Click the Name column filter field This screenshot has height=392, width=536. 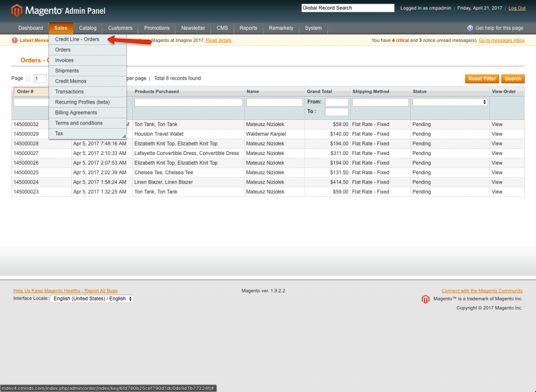coord(274,102)
